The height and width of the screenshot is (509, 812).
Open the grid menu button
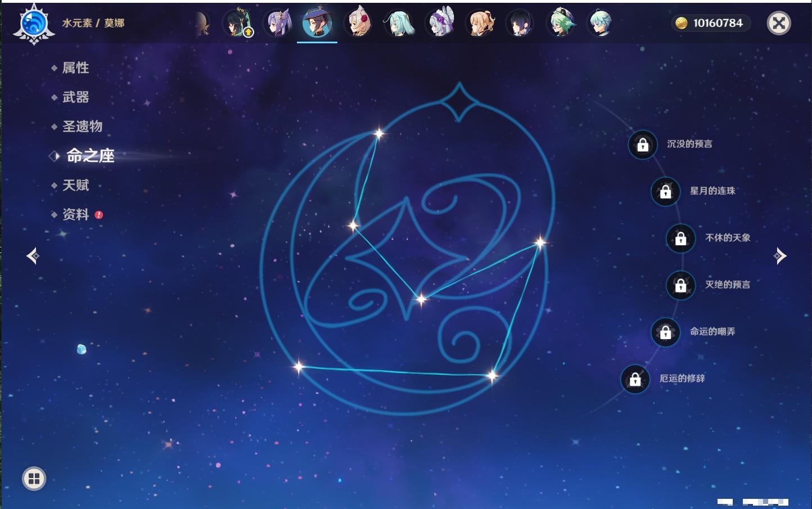pos(34,479)
